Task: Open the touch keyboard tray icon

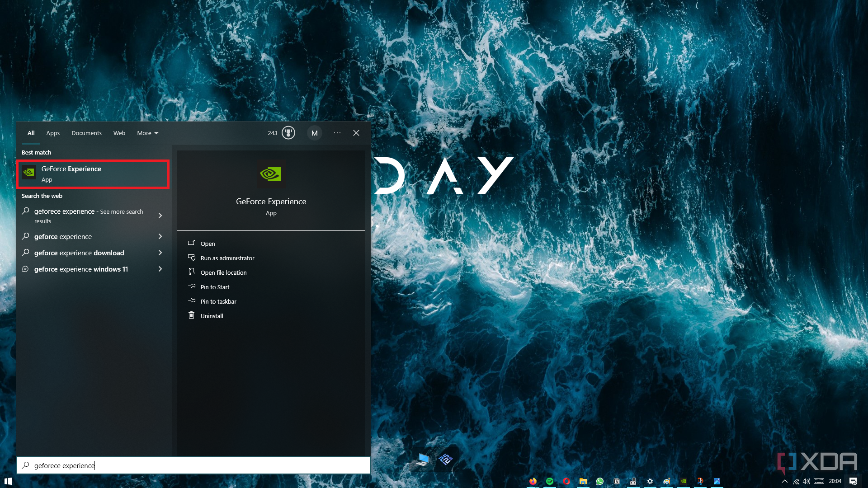Action: coord(819,481)
